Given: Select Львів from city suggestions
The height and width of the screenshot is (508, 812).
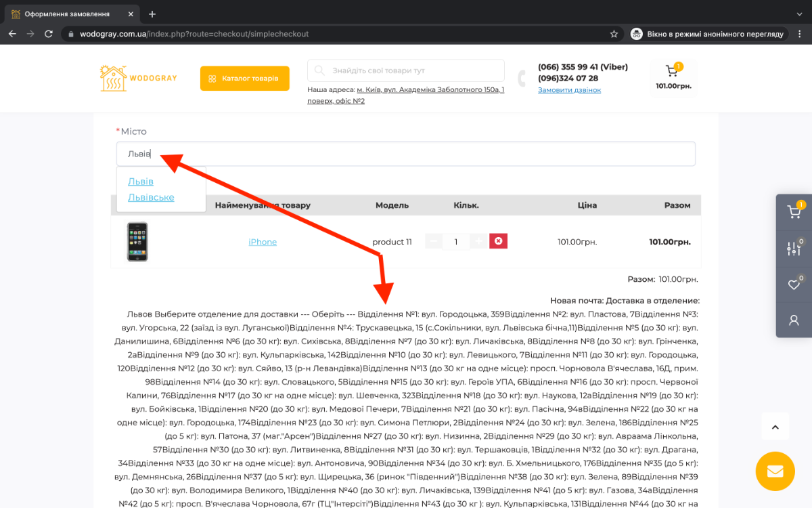Looking at the screenshot, I should coord(141,182).
